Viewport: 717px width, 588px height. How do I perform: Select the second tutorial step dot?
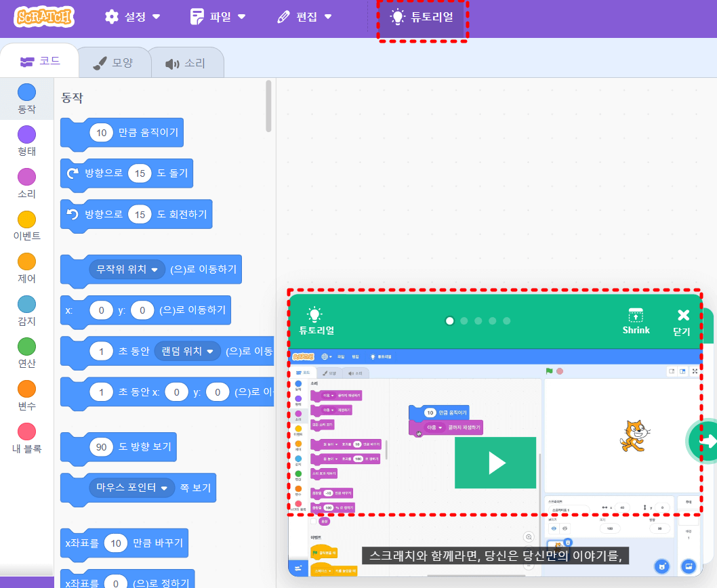464,321
